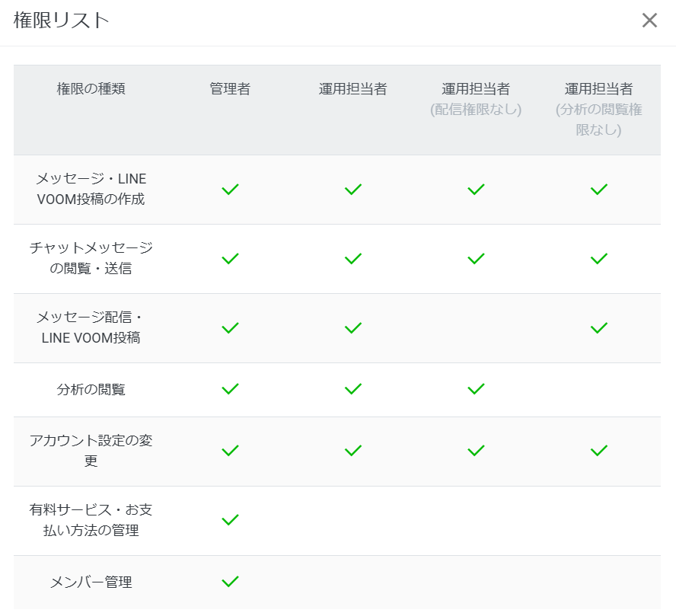This screenshot has height=616, width=676.
Task: Click the メンバー管理 row label
Action: [91, 582]
